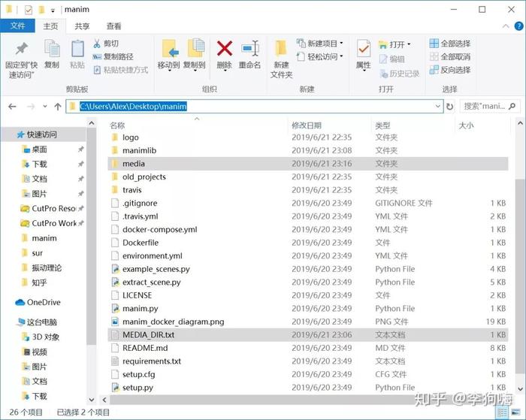Click the Rename (重命名) icon

[x=250, y=49]
